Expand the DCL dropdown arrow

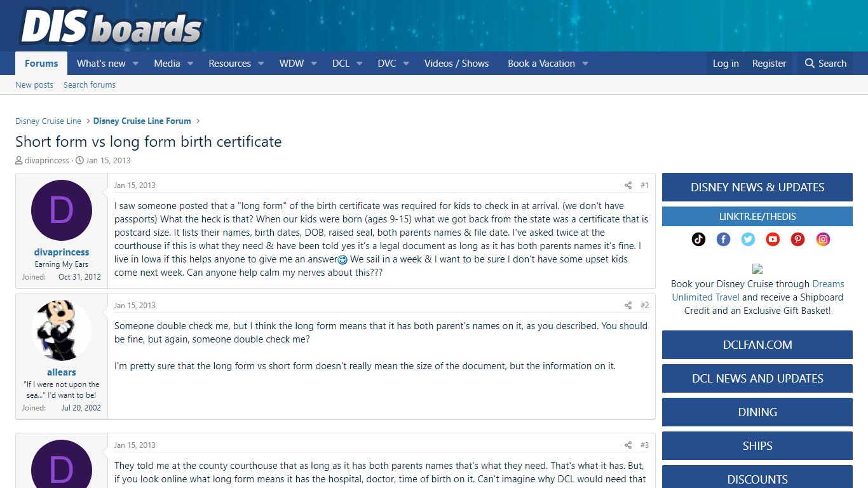tap(359, 64)
